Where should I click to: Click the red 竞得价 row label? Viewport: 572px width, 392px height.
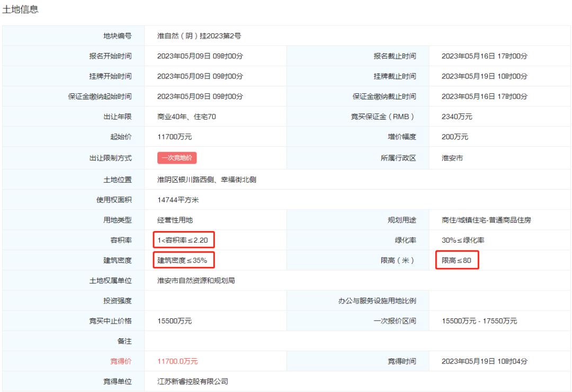click(x=120, y=361)
